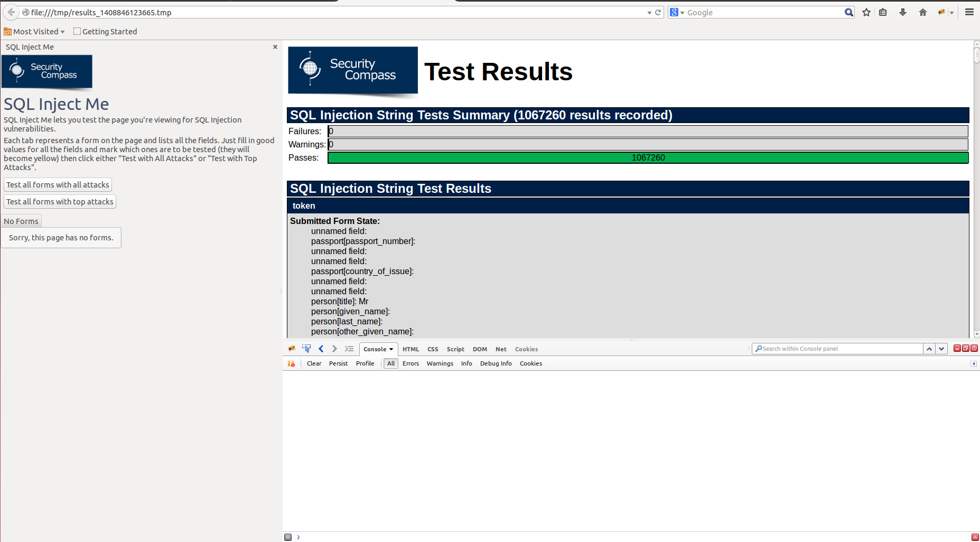
Task: Show bookmarks list icon
Action: tap(883, 12)
